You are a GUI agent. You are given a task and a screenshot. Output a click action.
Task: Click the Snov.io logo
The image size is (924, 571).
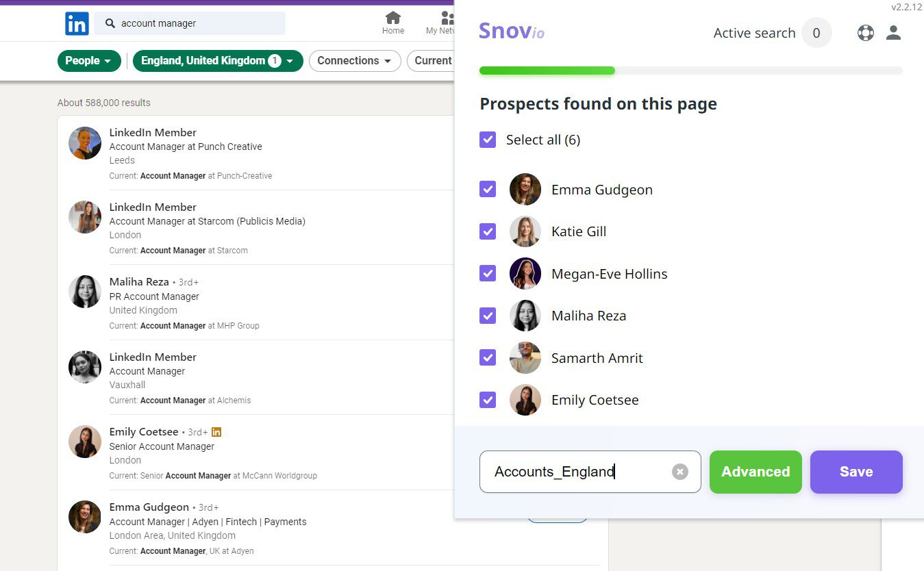(512, 31)
